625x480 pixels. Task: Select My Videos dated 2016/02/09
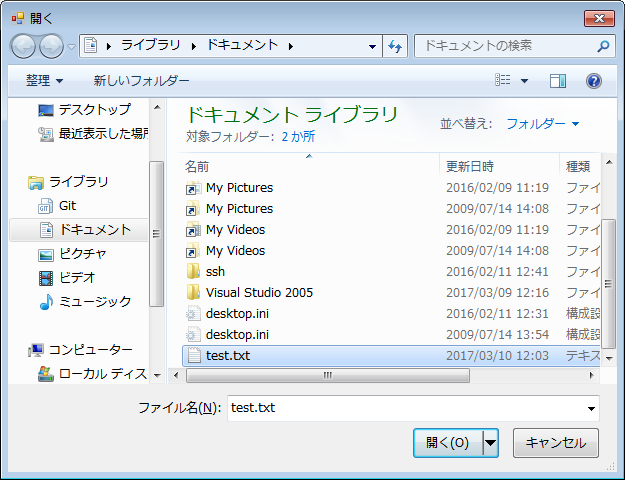(391, 230)
